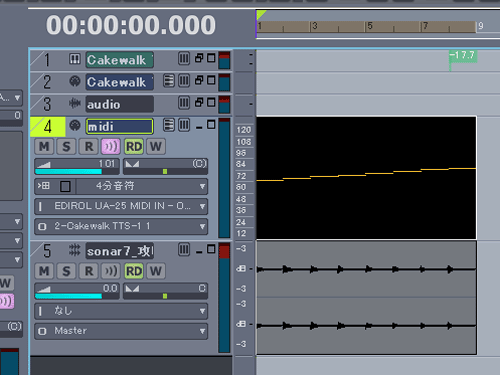500x375 pixels.
Task: Arm track 4 for recording
Action: tap(89, 146)
